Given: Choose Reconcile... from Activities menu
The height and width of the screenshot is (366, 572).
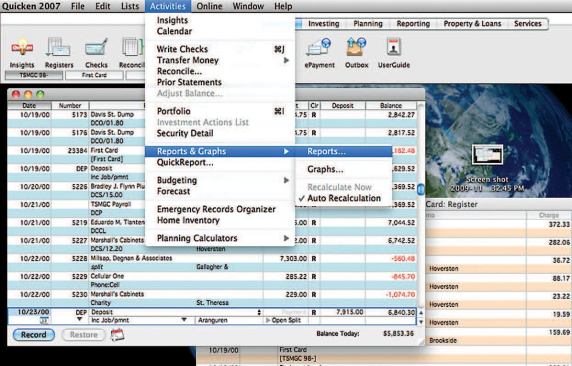Looking at the screenshot, I should (220, 71).
